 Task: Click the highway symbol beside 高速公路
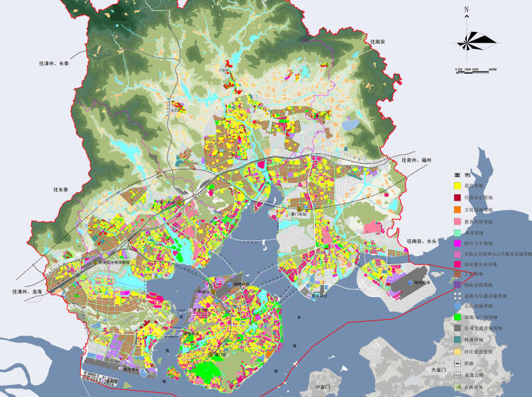458,375
